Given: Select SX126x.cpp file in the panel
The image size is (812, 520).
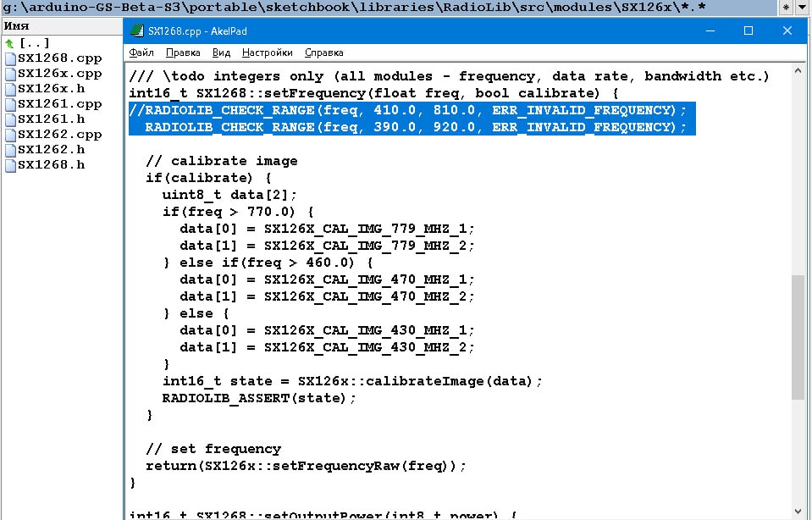Looking at the screenshot, I should pos(58,74).
